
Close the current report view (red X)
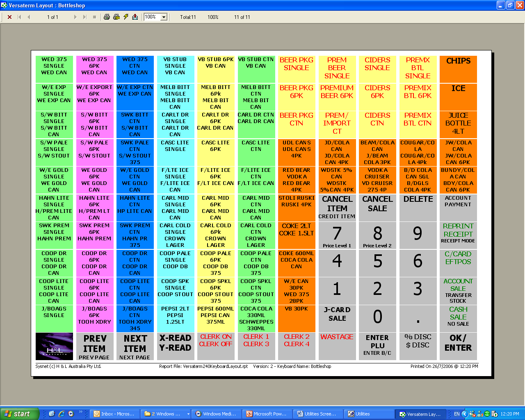9,17
